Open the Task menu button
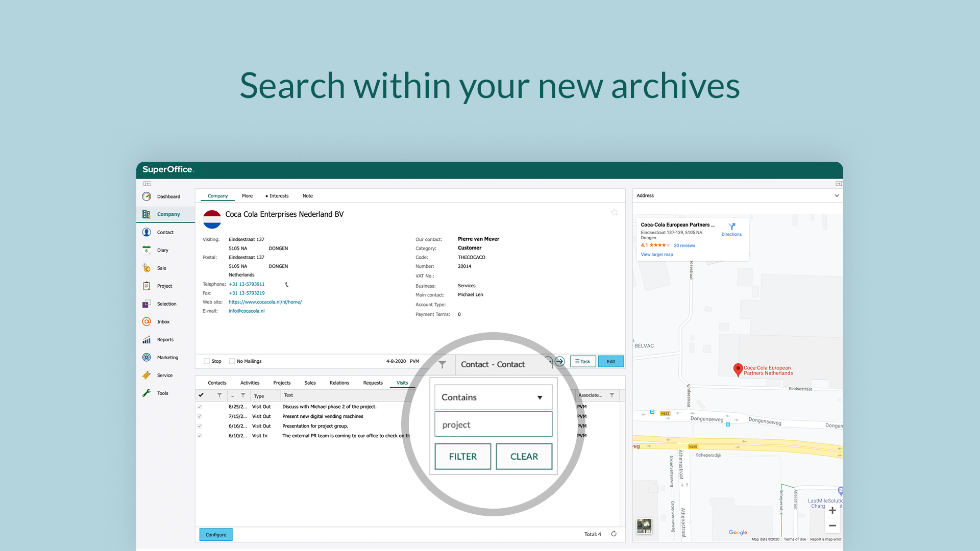Image resolution: width=980 pixels, height=551 pixels. pos(583,361)
